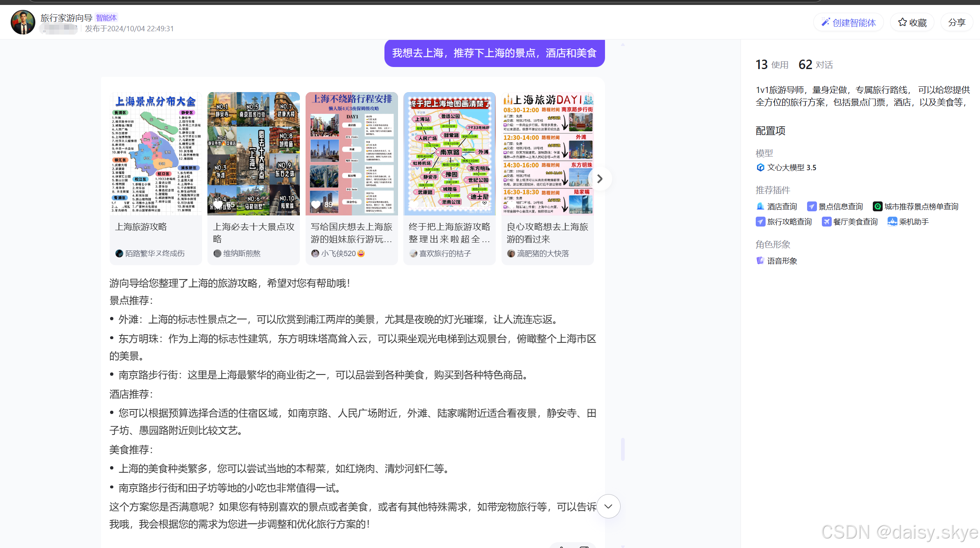Click the 分享 button

click(x=957, y=23)
